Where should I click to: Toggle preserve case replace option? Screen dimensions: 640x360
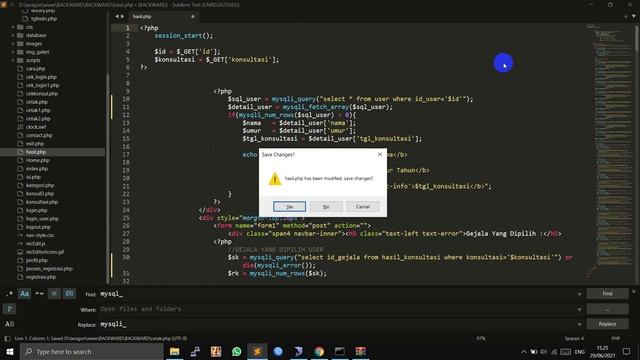[x=9, y=324]
